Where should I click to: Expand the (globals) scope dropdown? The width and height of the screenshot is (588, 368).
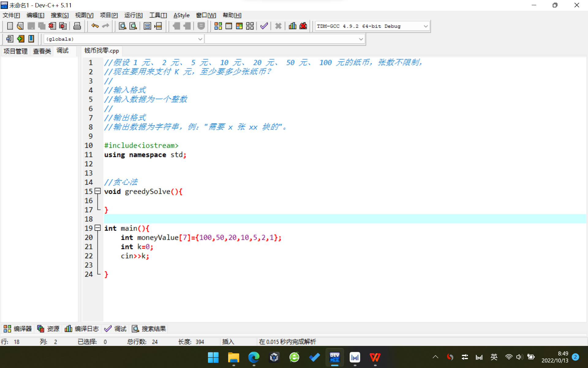(x=200, y=39)
